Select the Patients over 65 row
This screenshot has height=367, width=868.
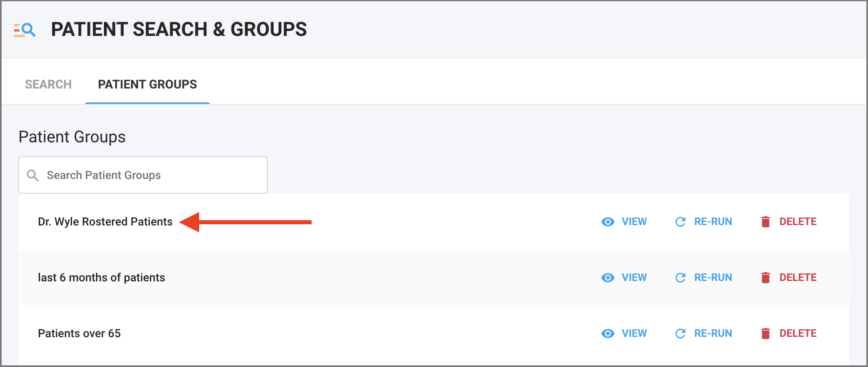point(434,334)
